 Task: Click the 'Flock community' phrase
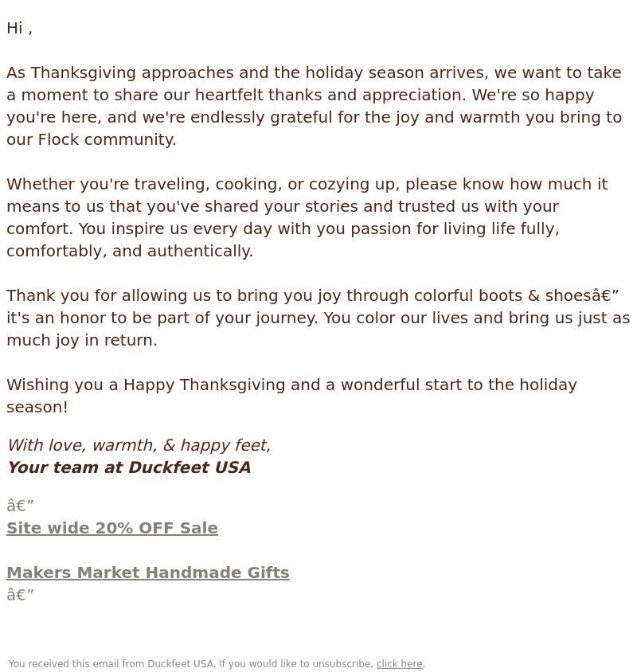(107, 139)
